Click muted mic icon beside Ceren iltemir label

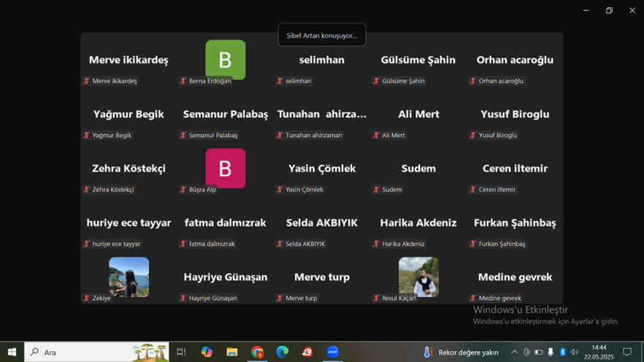(x=472, y=189)
